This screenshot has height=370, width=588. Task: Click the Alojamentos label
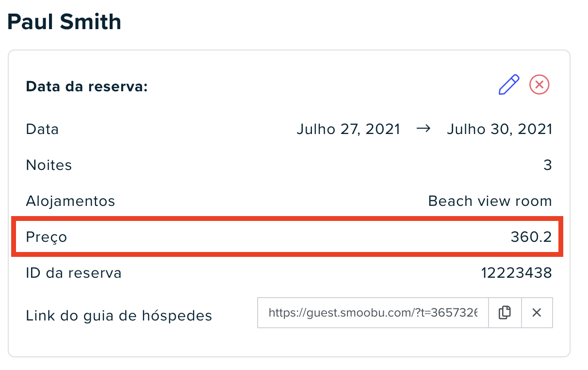tap(70, 201)
